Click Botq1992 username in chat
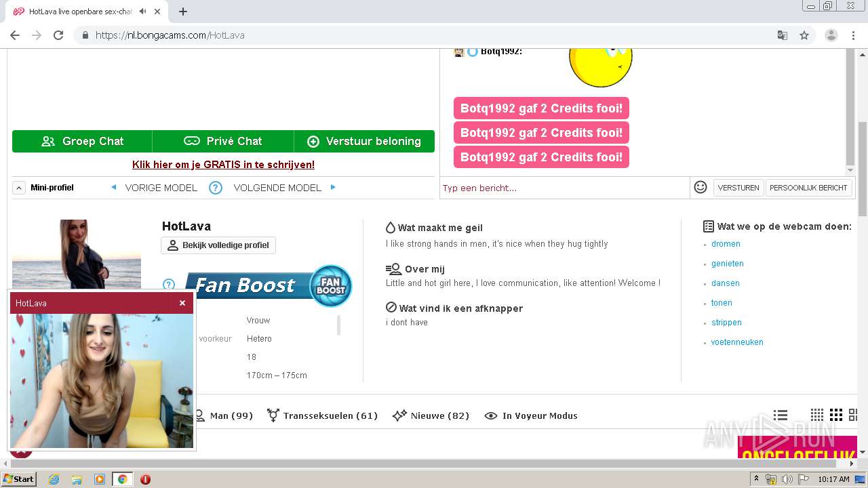This screenshot has width=868, height=488. [x=500, y=52]
